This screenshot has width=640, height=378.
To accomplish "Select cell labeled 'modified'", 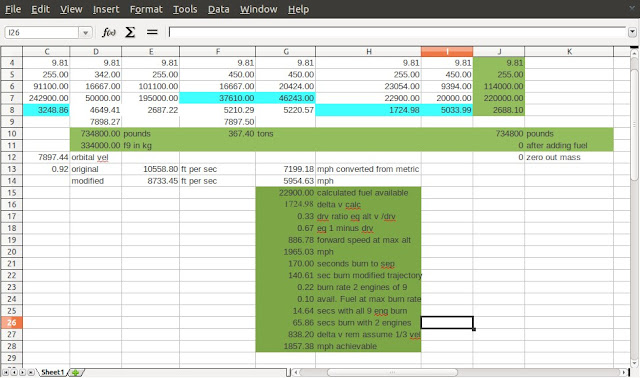I will pyautogui.click(x=96, y=181).
